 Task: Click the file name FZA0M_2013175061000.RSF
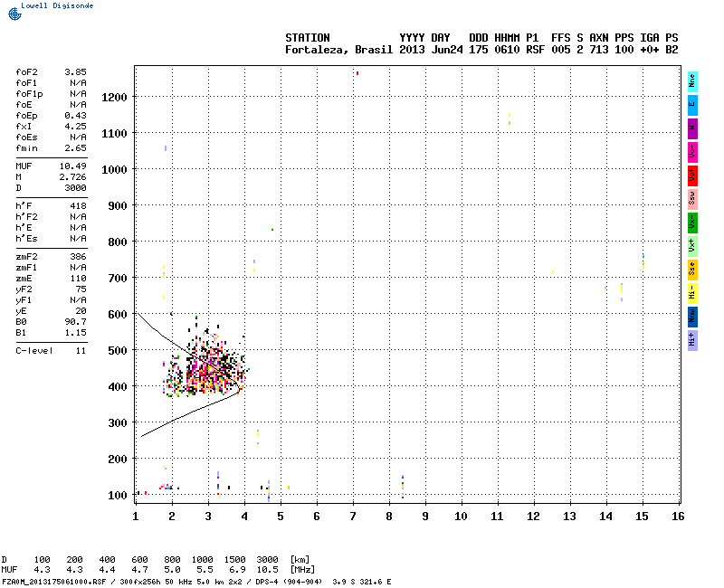coord(54,582)
